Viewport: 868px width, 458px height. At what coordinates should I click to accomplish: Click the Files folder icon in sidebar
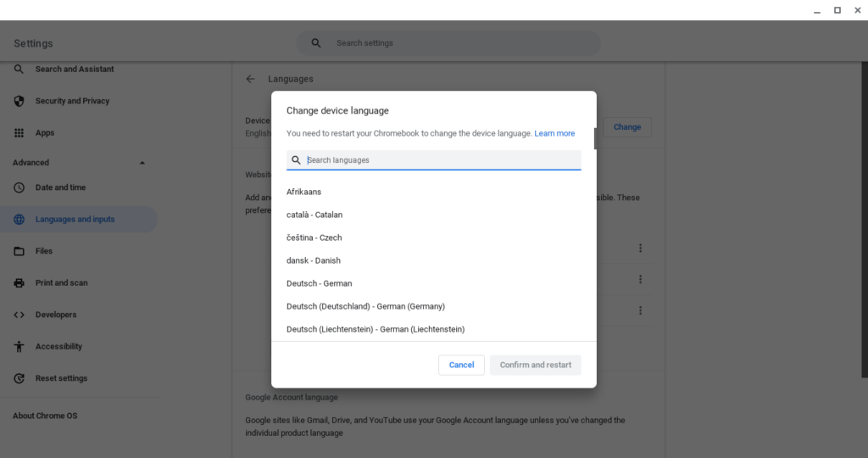pos(19,251)
